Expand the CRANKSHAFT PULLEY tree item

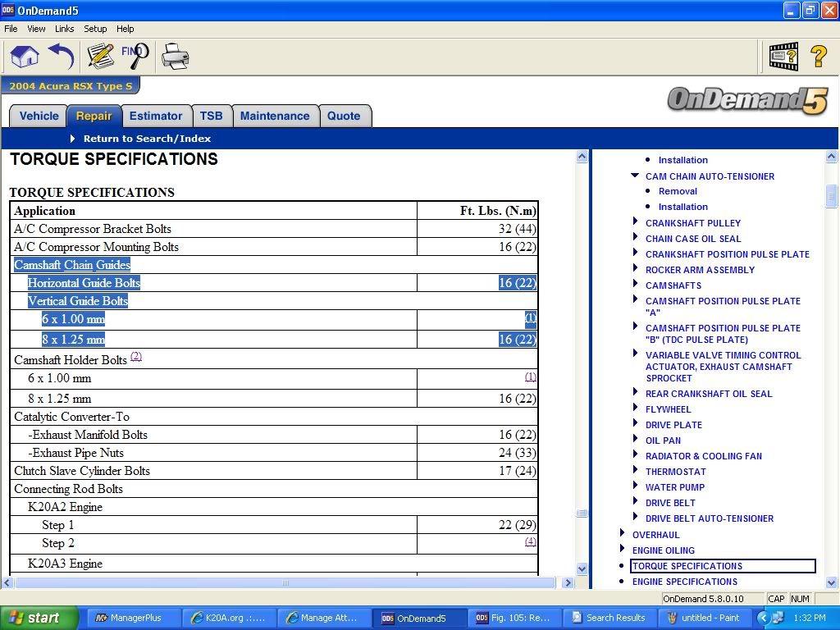[x=635, y=222]
